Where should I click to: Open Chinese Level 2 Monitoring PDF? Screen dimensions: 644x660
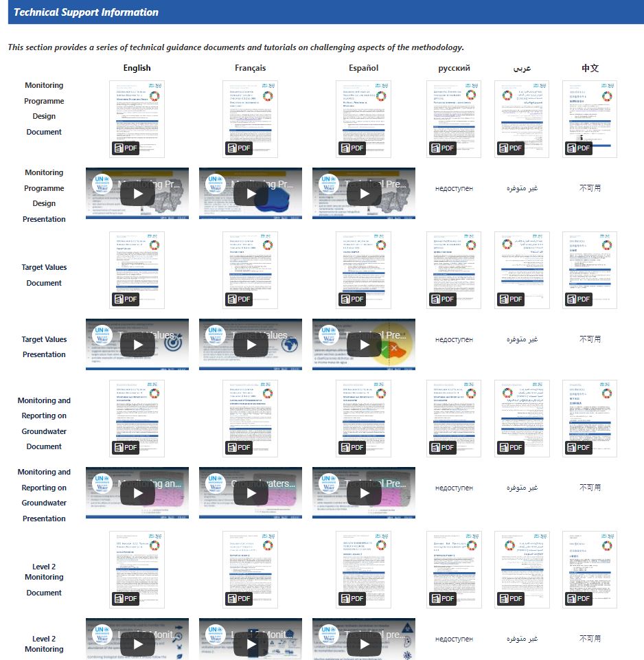click(x=589, y=569)
